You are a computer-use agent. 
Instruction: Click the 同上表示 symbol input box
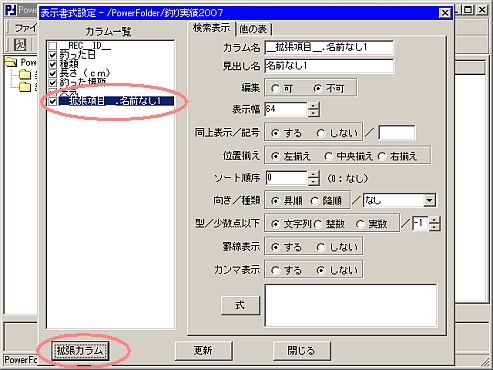point(397,133)
